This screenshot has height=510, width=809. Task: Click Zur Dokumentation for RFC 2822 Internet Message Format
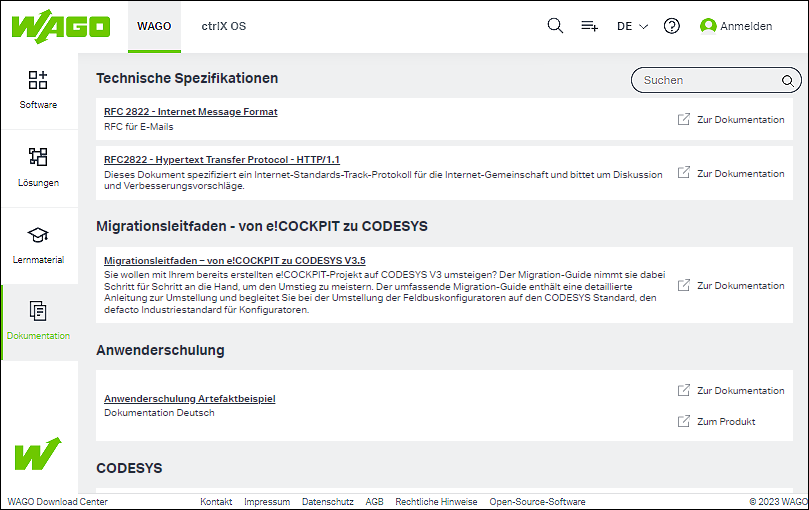(740, 120)
